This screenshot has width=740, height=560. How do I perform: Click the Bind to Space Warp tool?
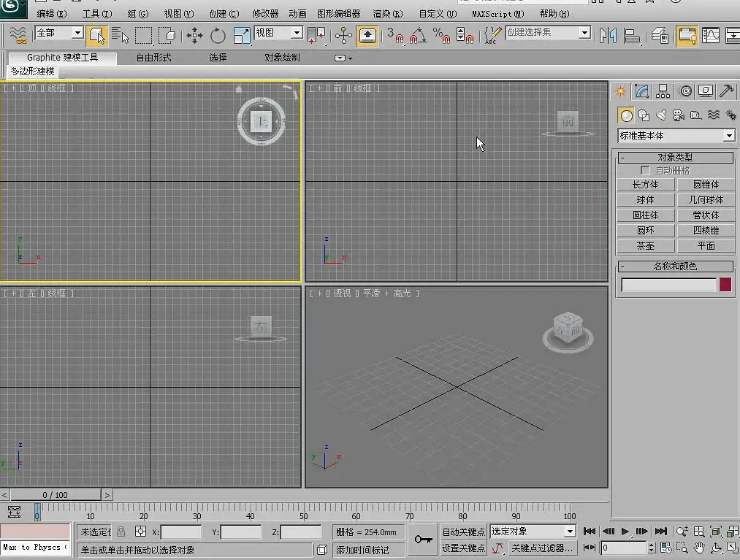(18, 35)
